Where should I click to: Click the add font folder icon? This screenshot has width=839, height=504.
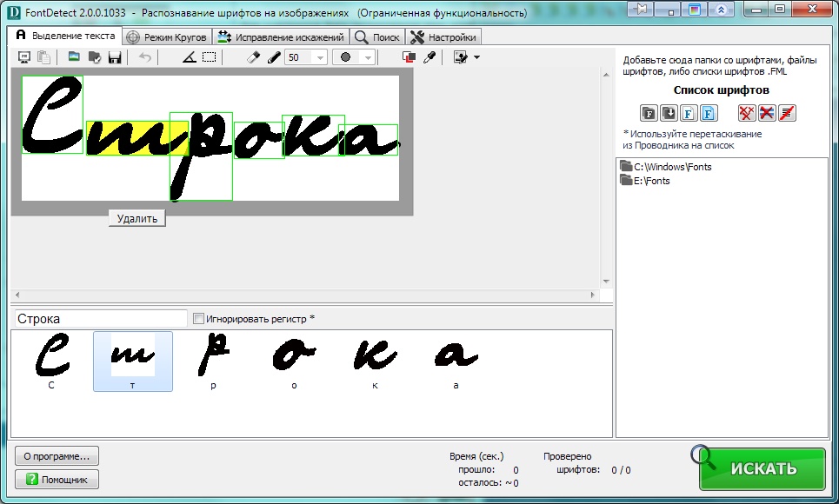coord(649,113)
